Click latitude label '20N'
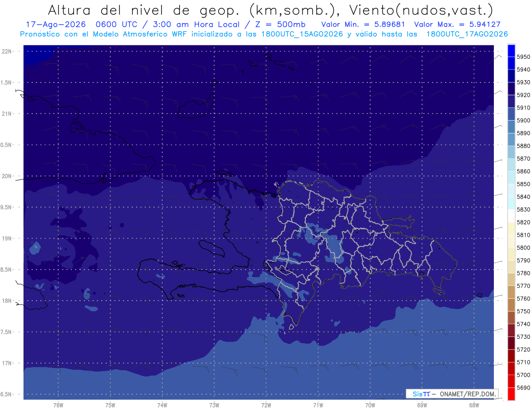 [x=7, y=176]
